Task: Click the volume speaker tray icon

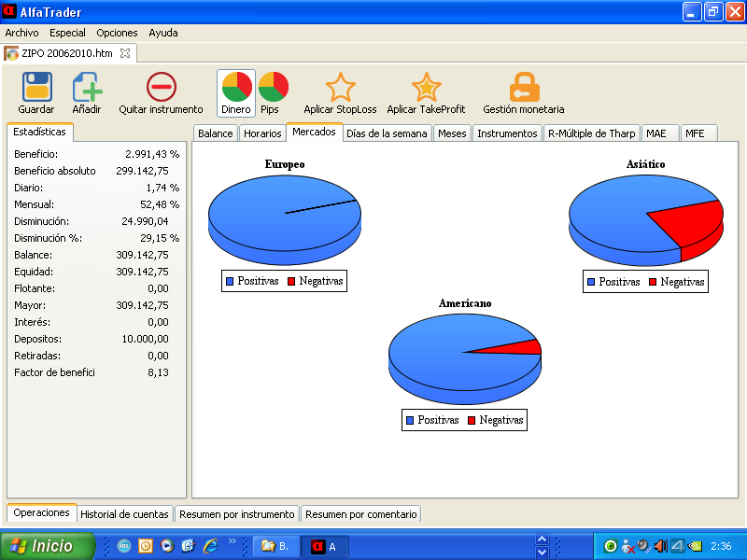Action: [x=661, y=546]
